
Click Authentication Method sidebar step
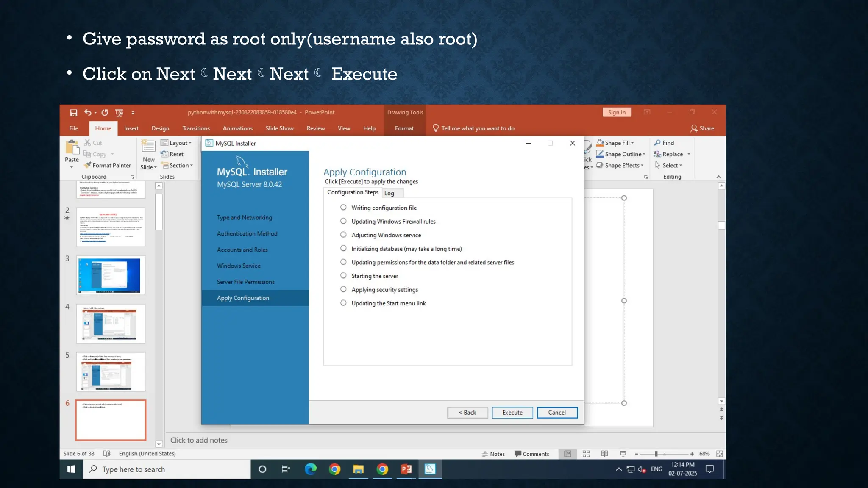(x=247, y=234)
